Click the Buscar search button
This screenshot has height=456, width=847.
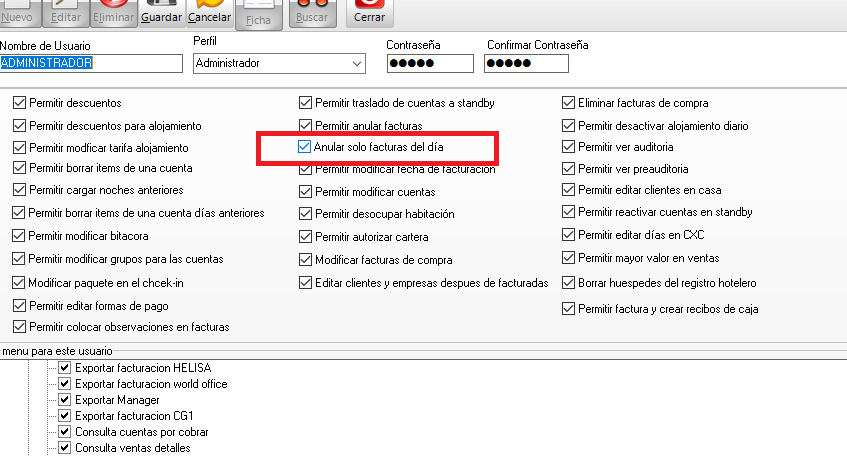(312, 12)
